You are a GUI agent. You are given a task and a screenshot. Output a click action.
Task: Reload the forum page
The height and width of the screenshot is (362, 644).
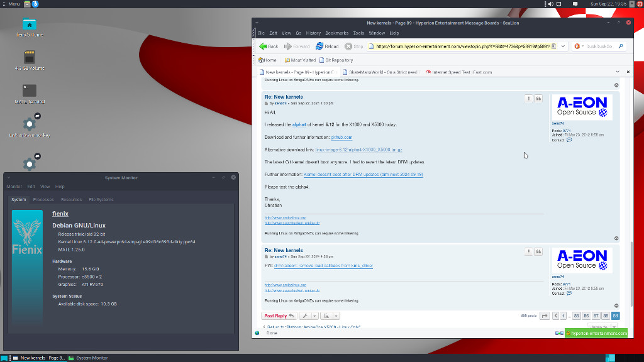tap(327, 47)
